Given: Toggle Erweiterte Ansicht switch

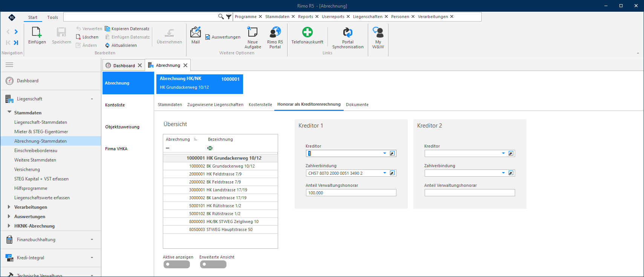Looking at the screenshot, I should point(213,265).
